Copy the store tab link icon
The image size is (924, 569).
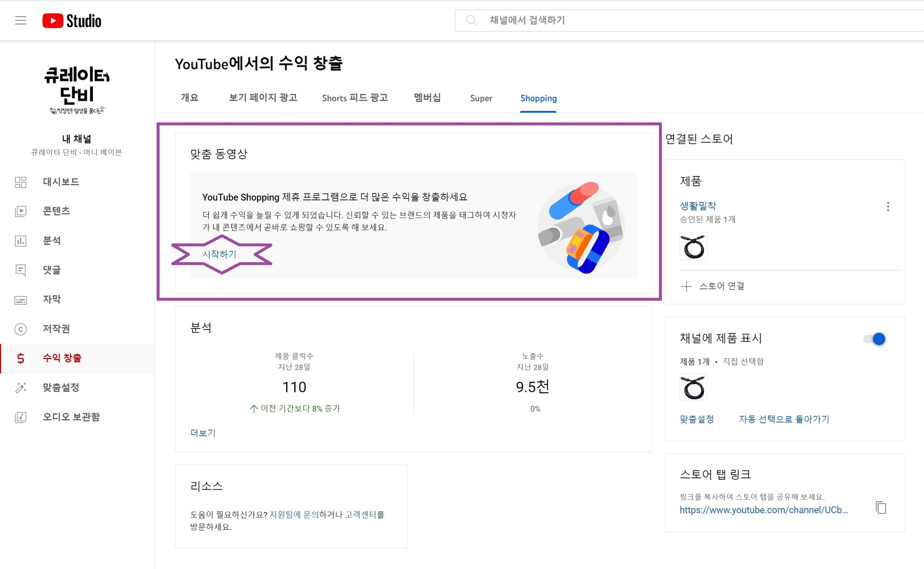[881, 508]
